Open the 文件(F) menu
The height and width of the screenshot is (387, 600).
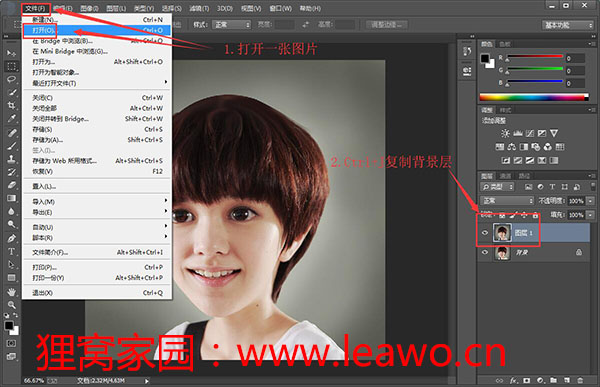coord(35,8)
